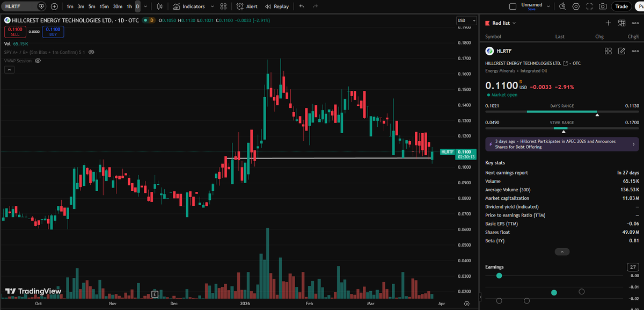Switch to the 5m interval

pyautogui.click(x=92, y=6)
